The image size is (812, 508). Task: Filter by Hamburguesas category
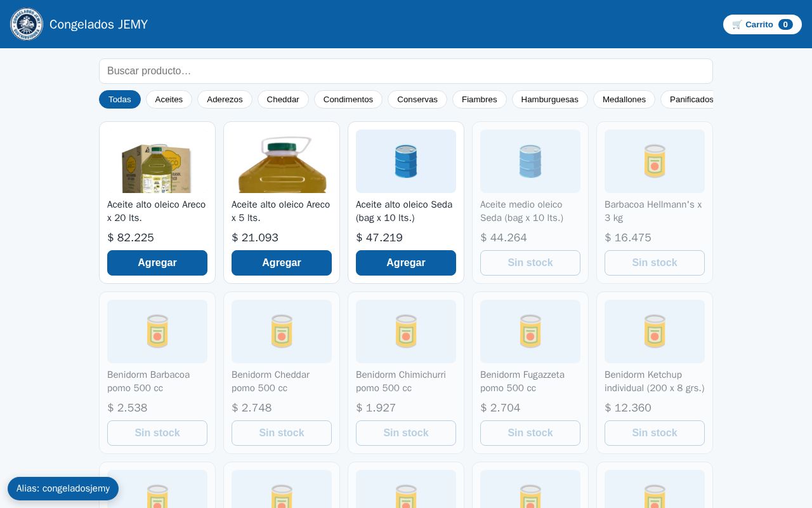click(550, 100)
